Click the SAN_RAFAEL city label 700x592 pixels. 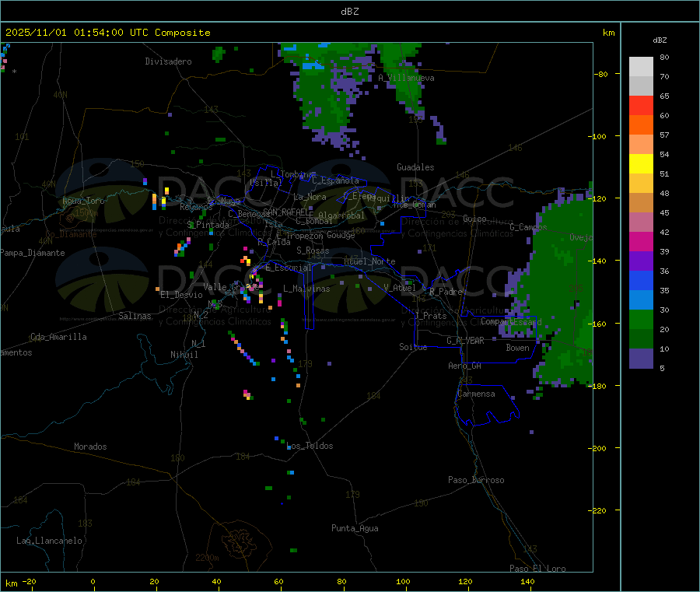coord(288,212)
